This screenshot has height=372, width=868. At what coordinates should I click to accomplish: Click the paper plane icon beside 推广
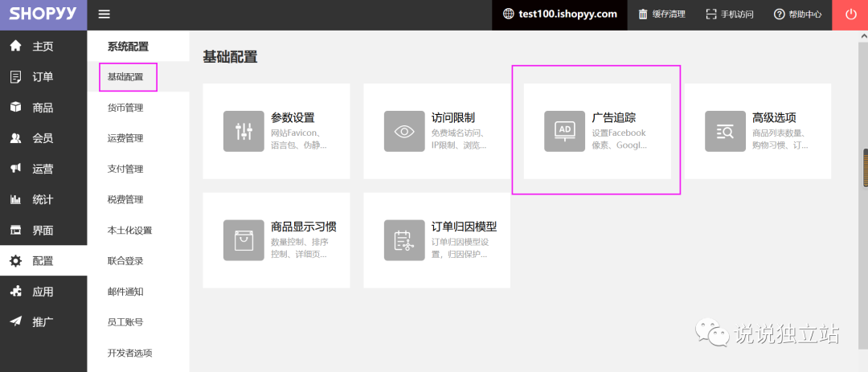(x=16, y=322)
